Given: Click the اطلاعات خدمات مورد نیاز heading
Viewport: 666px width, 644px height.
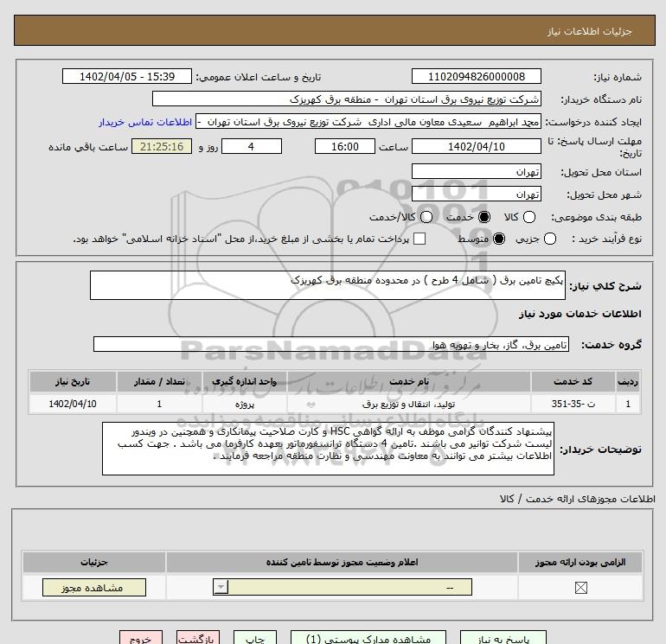Looking at the screenshot, I should [580, 314].
